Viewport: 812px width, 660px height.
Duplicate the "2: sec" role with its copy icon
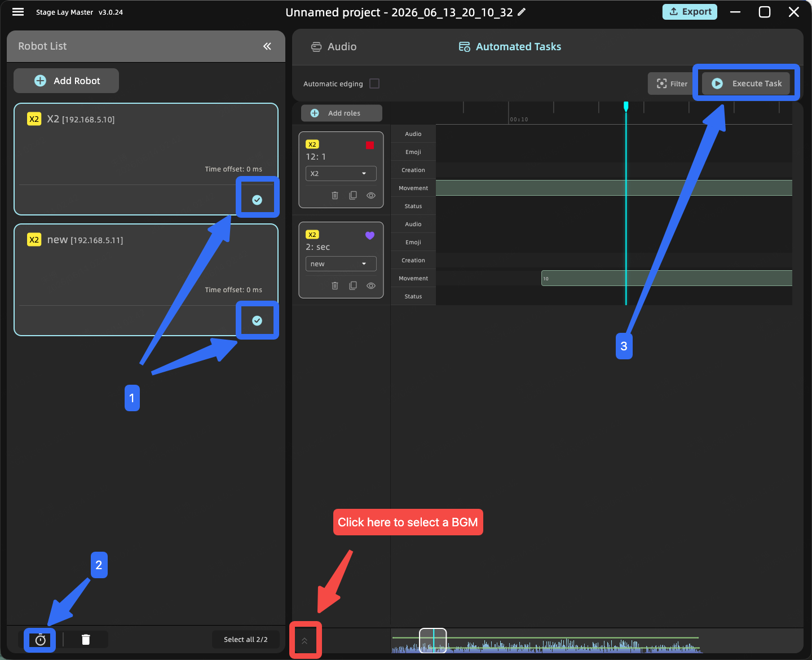point(353,285)
